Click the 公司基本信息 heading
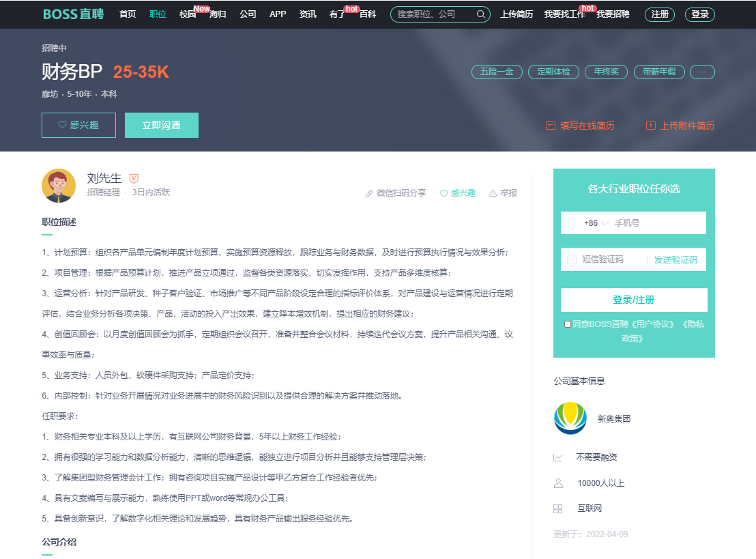Screen dimensions: 756x559 579,381
